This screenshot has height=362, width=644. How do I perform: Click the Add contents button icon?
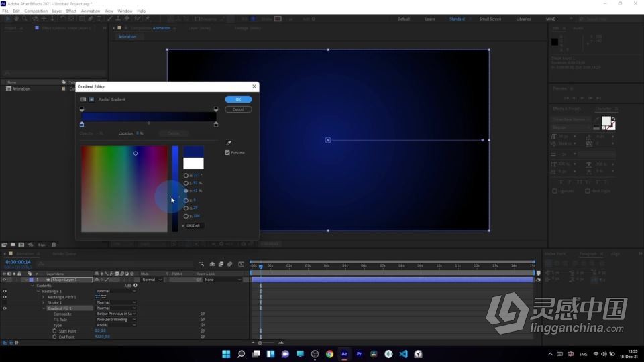tap(135, 286)
